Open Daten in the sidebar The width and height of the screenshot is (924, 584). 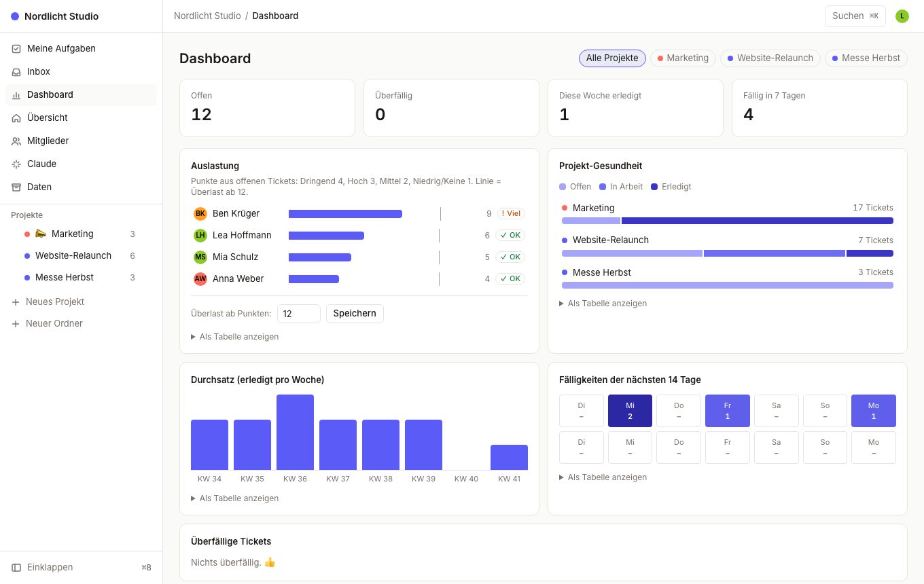pyautogui.click(x=81, y=187)
